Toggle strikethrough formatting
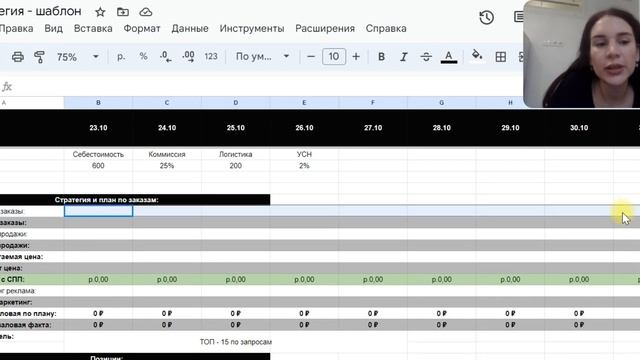The image size is (640, 360). pyautogui.click(x=426, y=57)
